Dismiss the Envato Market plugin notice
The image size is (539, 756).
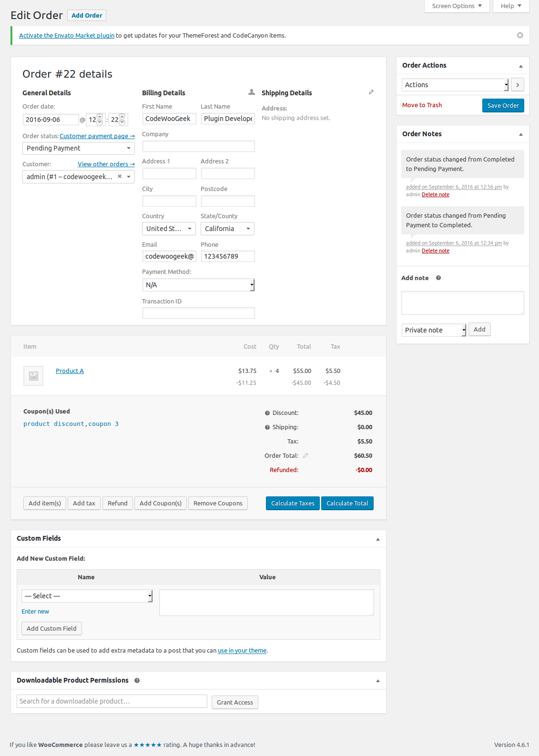click(x=520, y=35)
